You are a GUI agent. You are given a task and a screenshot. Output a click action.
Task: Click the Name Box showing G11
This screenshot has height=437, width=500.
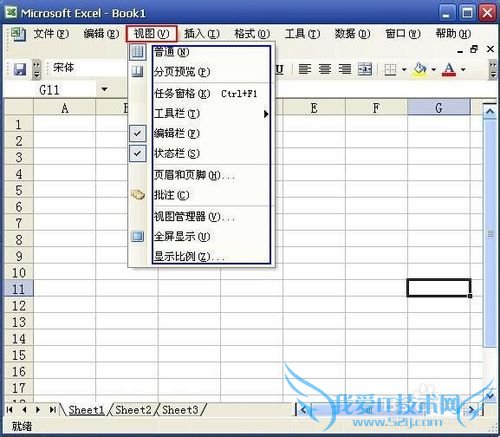point(50,90)
